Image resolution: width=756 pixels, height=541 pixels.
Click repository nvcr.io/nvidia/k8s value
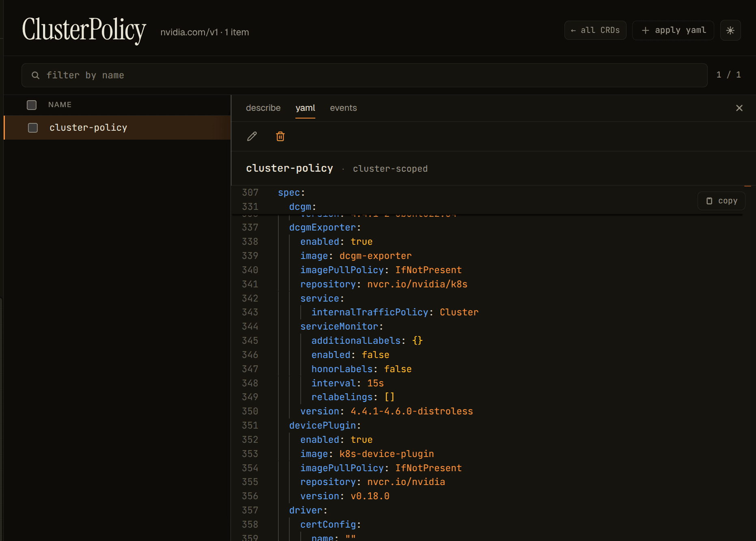(417, 285)
